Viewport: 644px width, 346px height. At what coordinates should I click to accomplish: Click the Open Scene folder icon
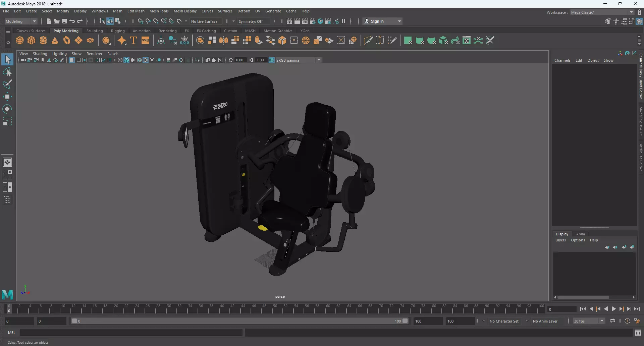click(x=57, y=21)
